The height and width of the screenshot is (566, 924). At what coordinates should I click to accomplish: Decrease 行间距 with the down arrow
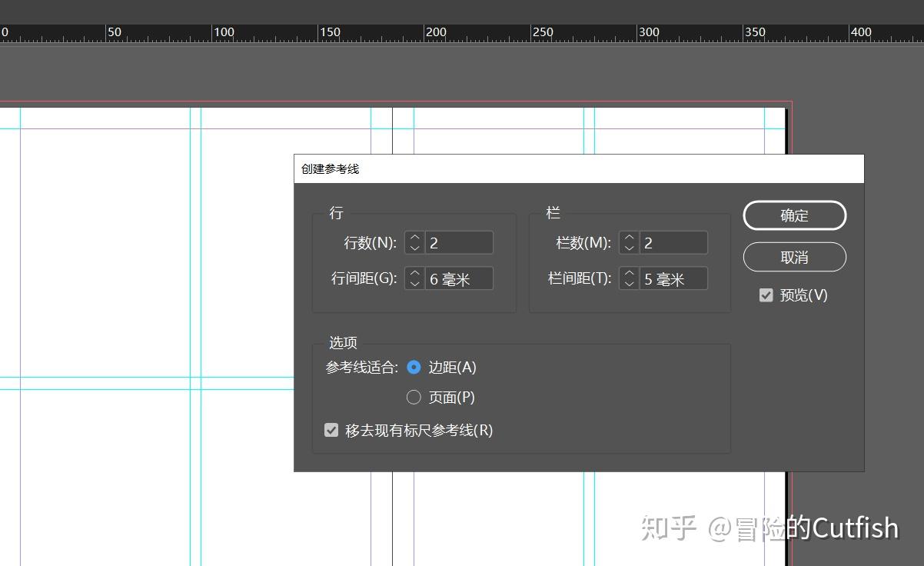pos(414,283)
